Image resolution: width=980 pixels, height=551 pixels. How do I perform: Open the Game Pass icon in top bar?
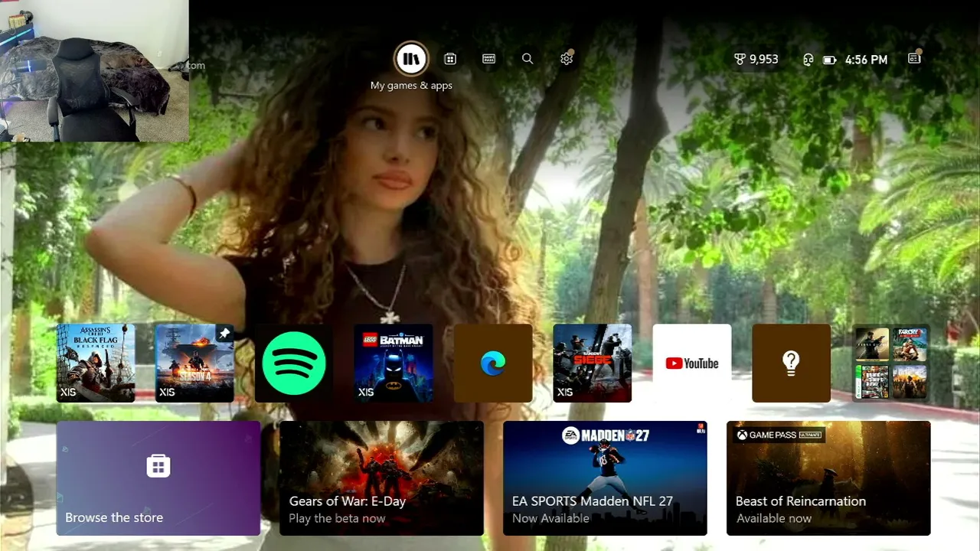pyautogui.click(x=489, y=59)
